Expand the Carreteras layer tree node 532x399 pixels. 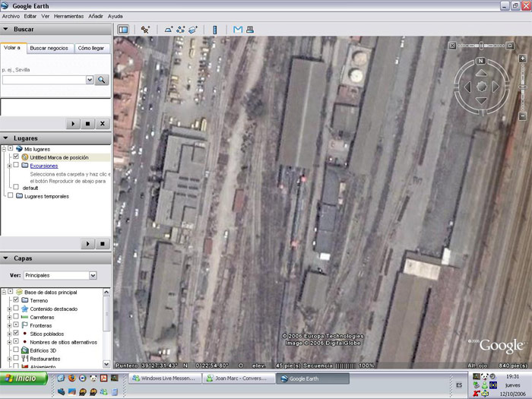[x=9, y=317]
